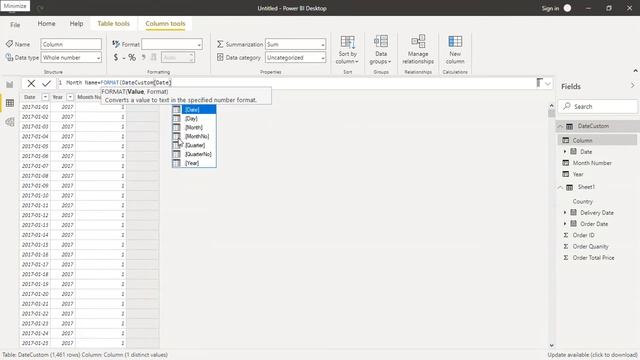Viewport: 640px width, 360px height.
Task: Choose [Date] from autocomplete list
Action: [194, 110]
